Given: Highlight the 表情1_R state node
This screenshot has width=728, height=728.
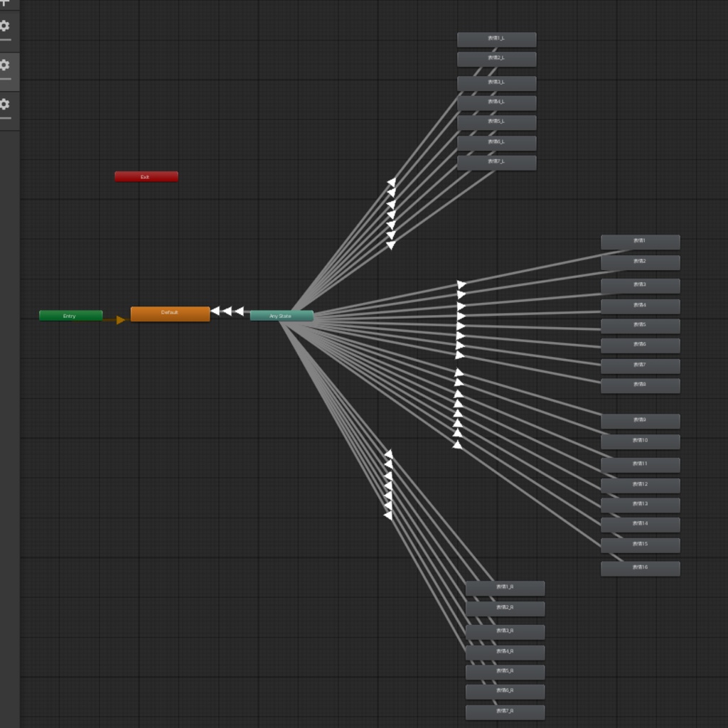Looking at the screenshot, I should (505, 588).
